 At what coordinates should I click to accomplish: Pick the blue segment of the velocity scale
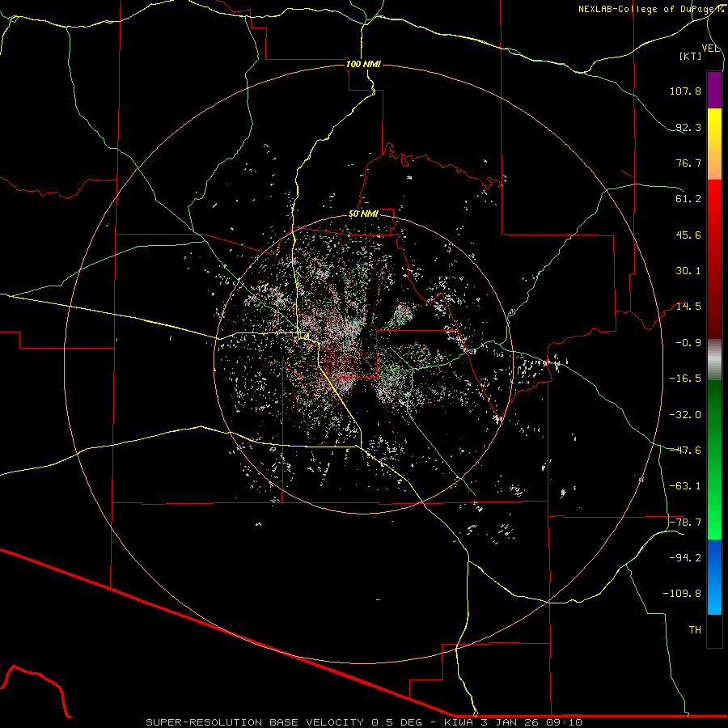(714, 577)
